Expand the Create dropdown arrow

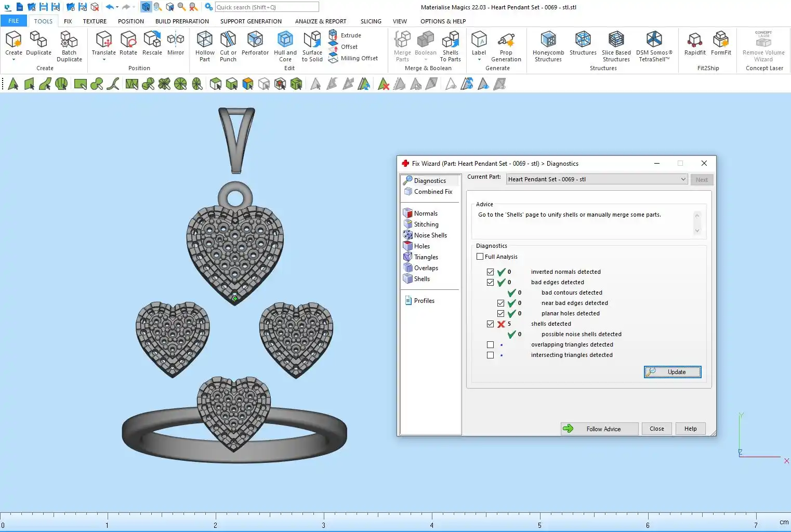point(14,60)
